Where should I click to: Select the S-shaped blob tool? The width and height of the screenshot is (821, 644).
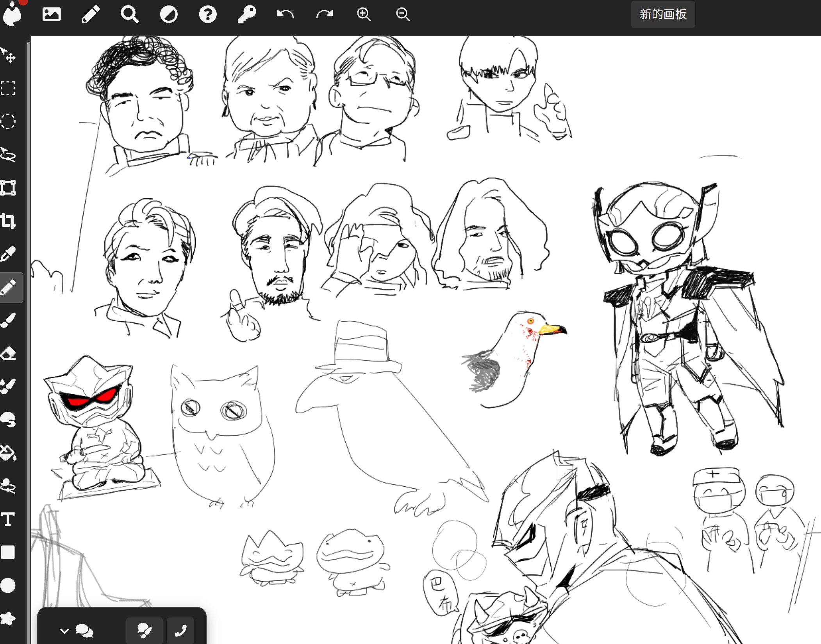coord(8,420)
